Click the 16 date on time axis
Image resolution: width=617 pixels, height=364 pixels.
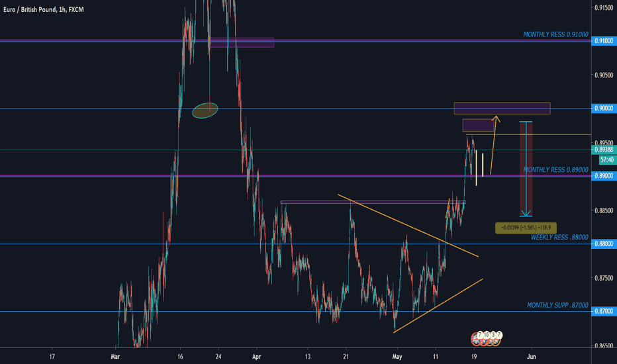[x=180, y=357]
